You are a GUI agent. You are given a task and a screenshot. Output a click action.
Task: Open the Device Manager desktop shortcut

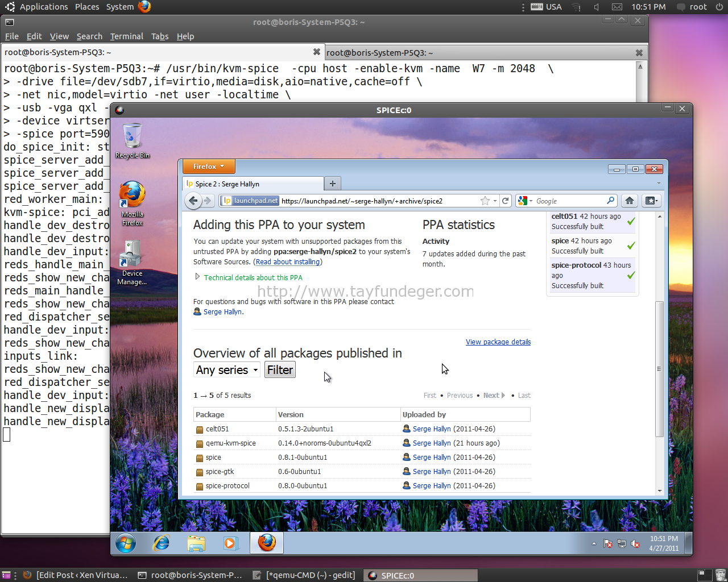[132, 263]
